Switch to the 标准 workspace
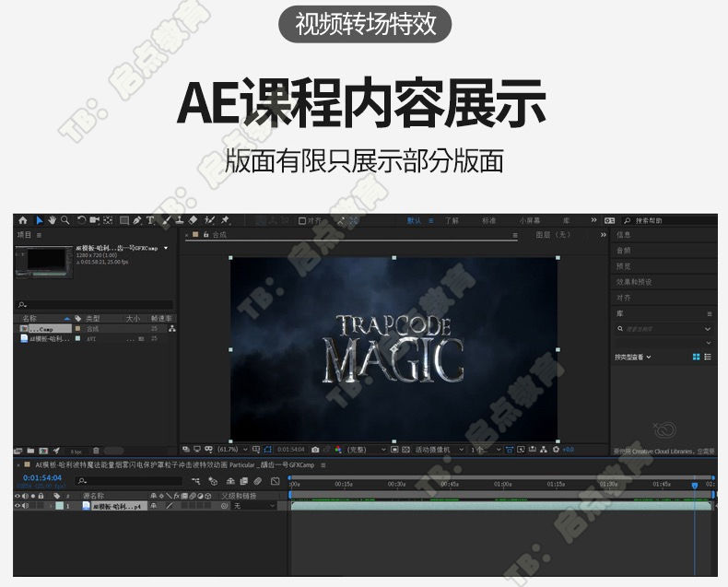728x587 pixels. tap(488, 221)
